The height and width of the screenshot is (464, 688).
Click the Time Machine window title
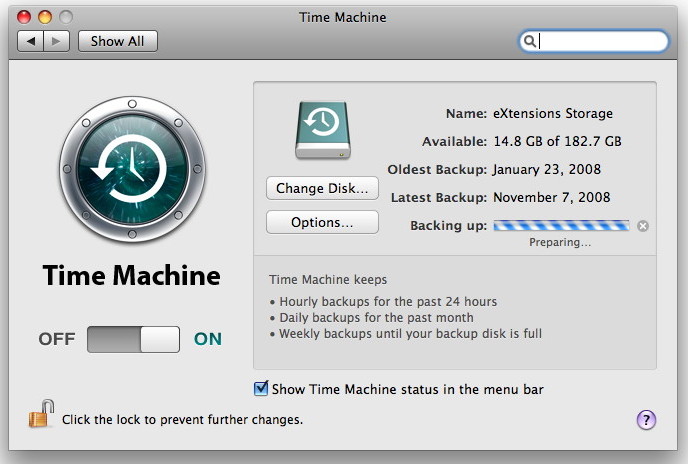343,17
